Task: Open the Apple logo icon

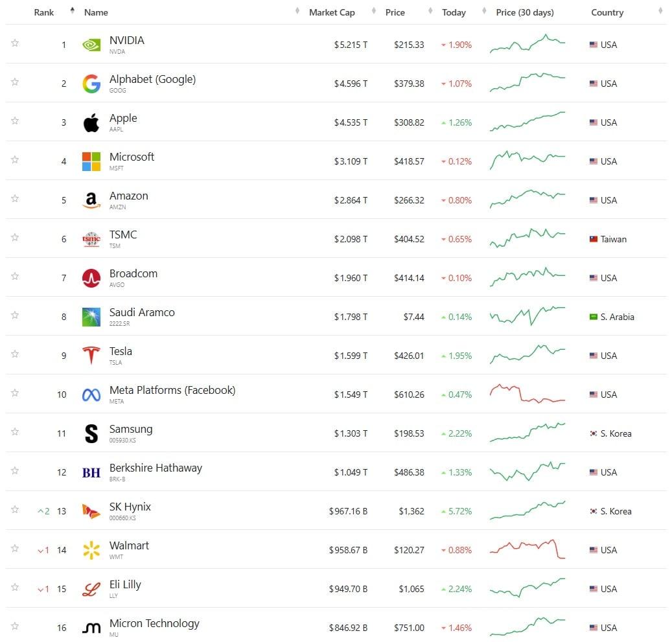Action: pos(91,122)
